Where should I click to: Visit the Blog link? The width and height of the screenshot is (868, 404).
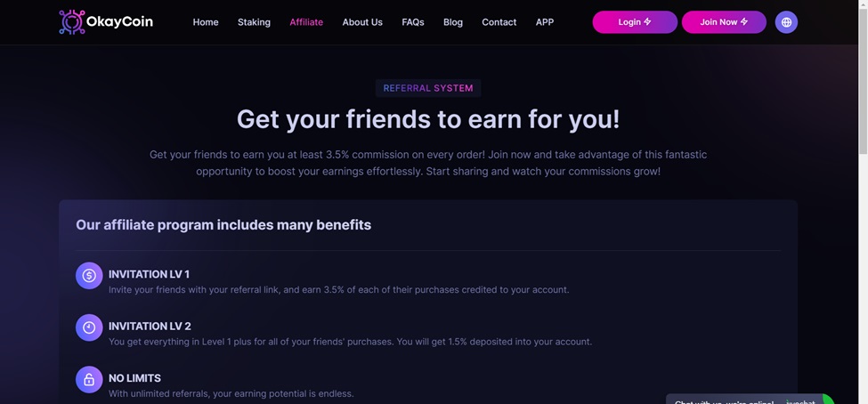coord(453,22)
